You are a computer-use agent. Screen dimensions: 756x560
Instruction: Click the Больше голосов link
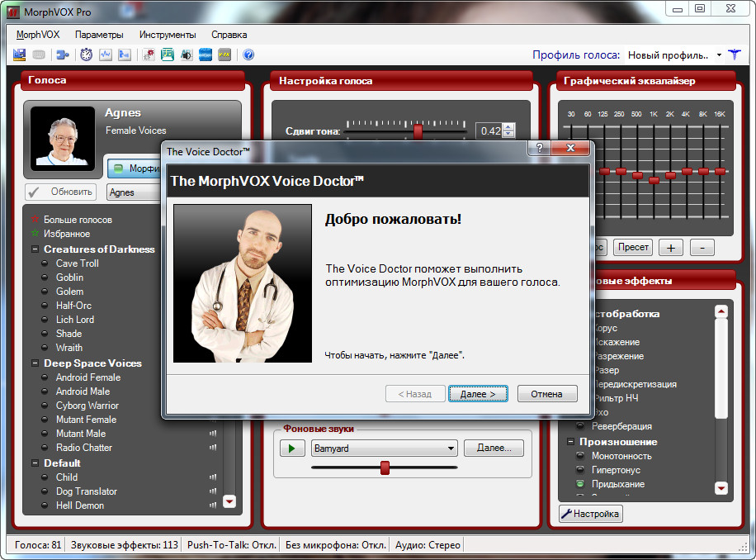(78, 220)
